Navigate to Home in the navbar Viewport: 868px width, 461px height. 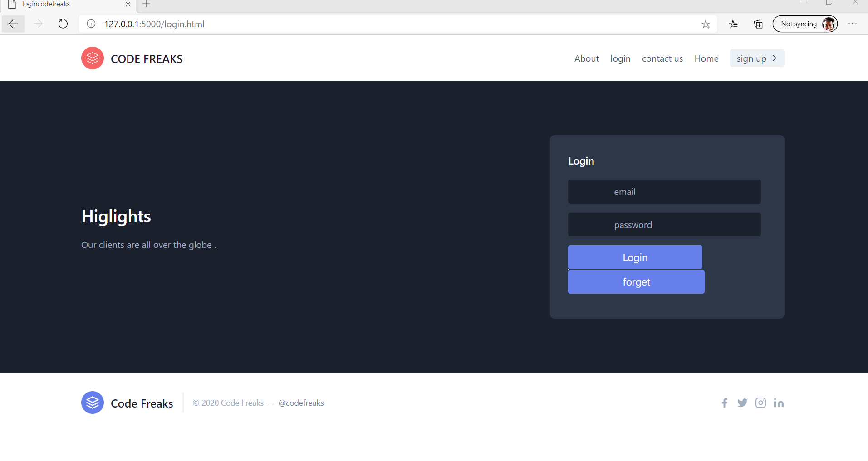[706, 58]
